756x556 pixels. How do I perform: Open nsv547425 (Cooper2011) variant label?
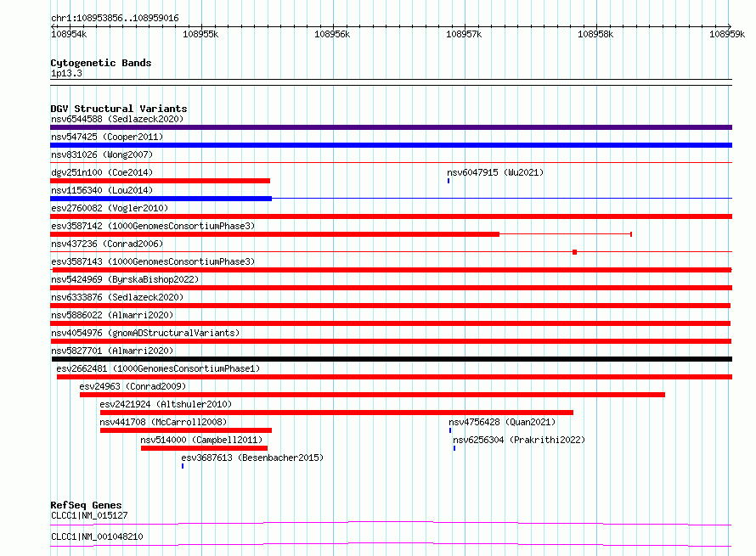click(x=107, y=137)
